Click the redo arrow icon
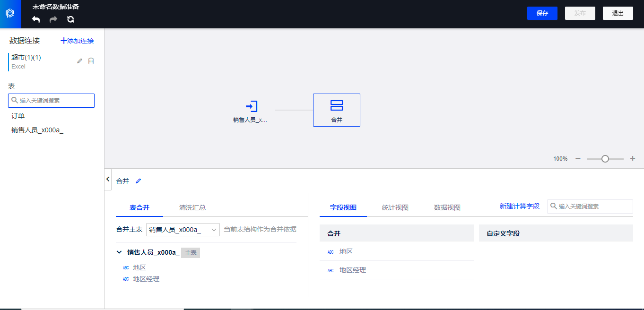The image size is (644, 310). (x=53, y=19)
